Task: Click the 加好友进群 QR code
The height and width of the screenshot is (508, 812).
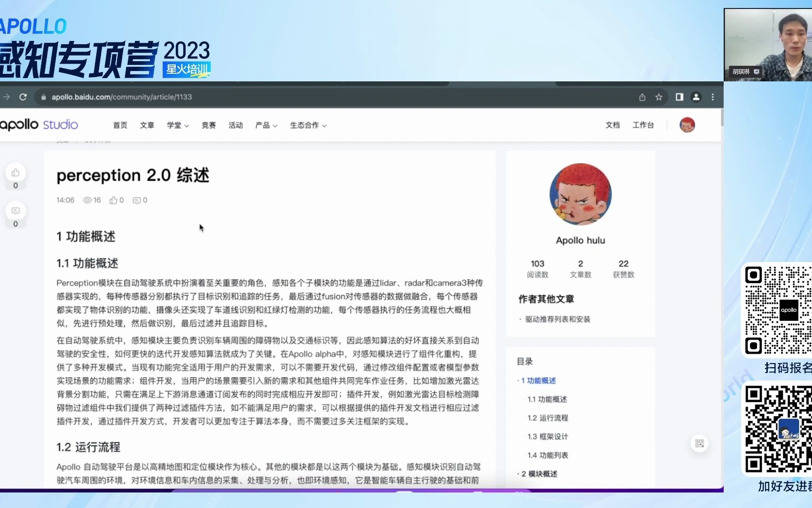Action: pos(778,429)
